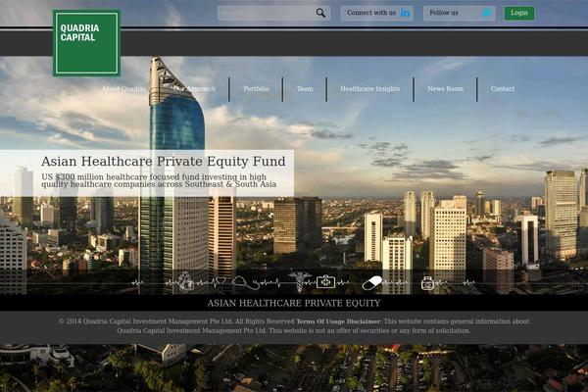Viewport: 588px width, 392px height.
Task: Open the About Quadria menu
Action: tap(124, 89)
